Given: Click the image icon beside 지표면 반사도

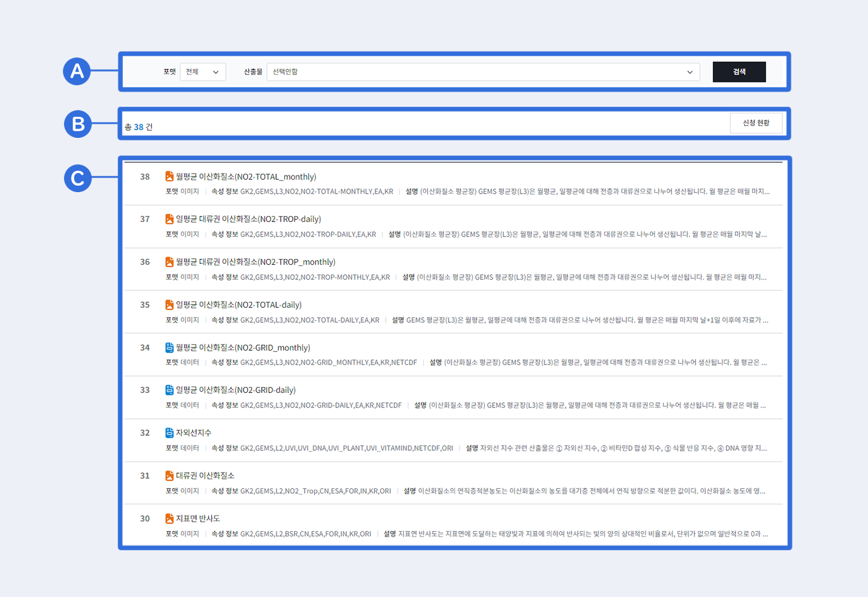Looking at the screenshot, I should click(x=169, y=519).
